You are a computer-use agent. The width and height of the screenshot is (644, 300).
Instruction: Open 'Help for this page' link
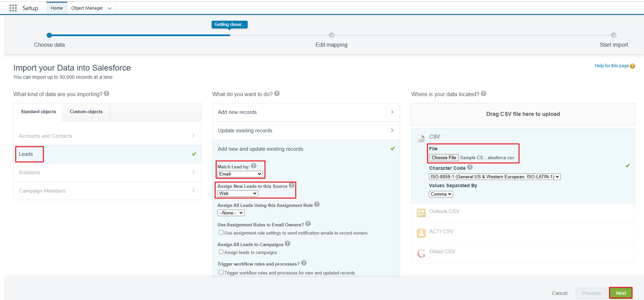[x=612, y=66]
